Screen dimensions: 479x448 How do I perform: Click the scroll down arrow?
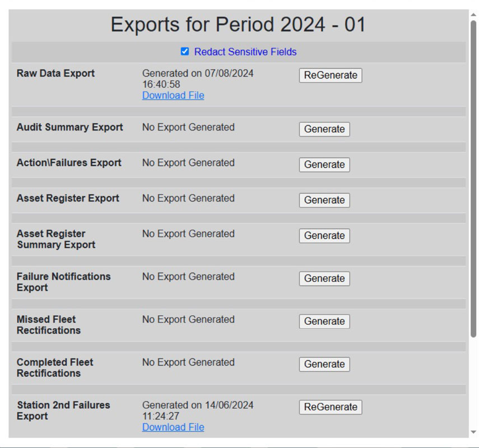[x=473, y=432]
